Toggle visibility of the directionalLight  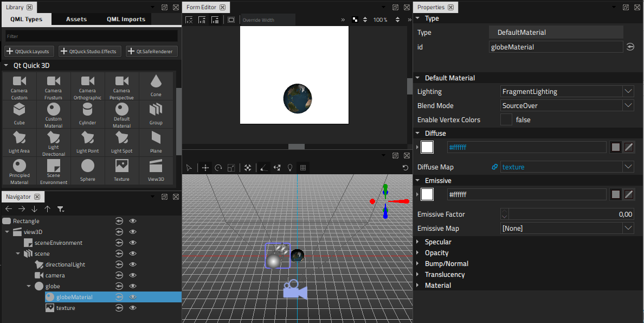click(132, 264)
